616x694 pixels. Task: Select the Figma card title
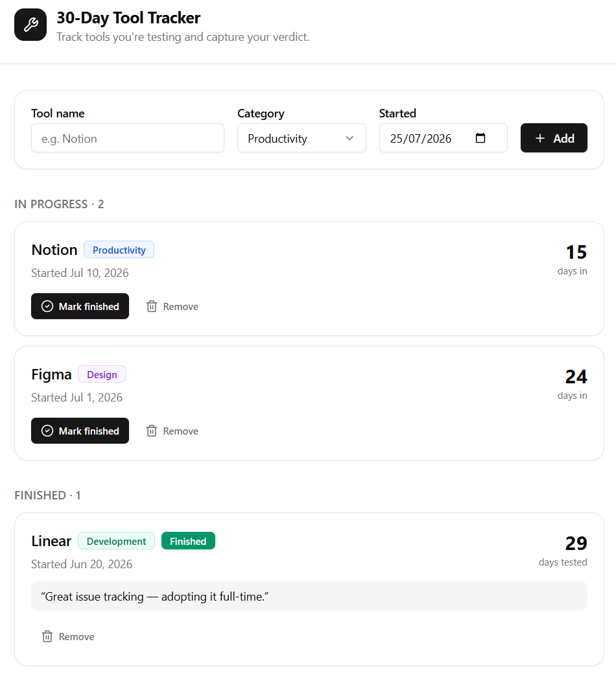[x=51, y=374]
